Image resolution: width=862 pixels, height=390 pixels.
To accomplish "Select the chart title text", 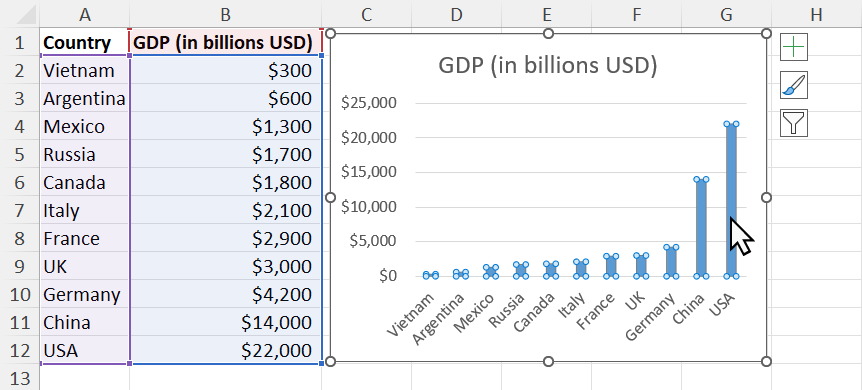I will [x=548, y=66].
